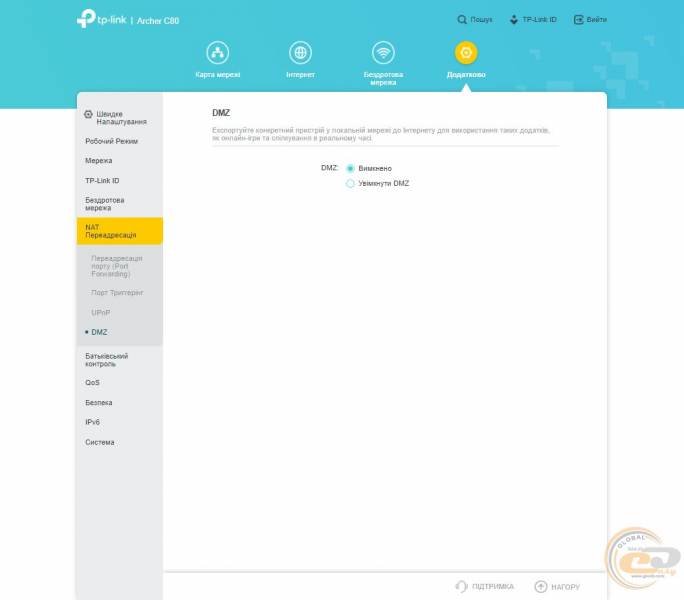
Task: Click the Додатково tab label
Action: pyautogui.click(x=466, y=75)
